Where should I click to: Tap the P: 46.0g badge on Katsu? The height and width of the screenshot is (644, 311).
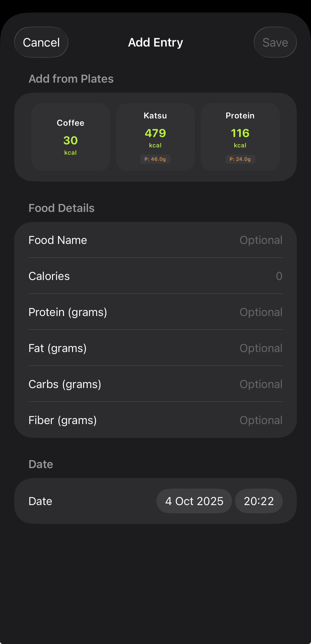pyautogui.click(x=155, y=159)
